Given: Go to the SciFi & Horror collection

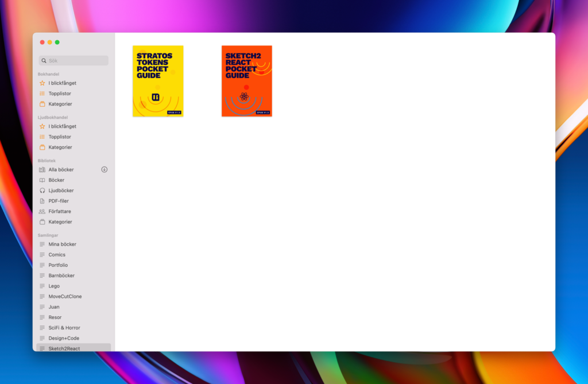Looking at the screenshot, I should pyautogui.click(x=64, y=328).
